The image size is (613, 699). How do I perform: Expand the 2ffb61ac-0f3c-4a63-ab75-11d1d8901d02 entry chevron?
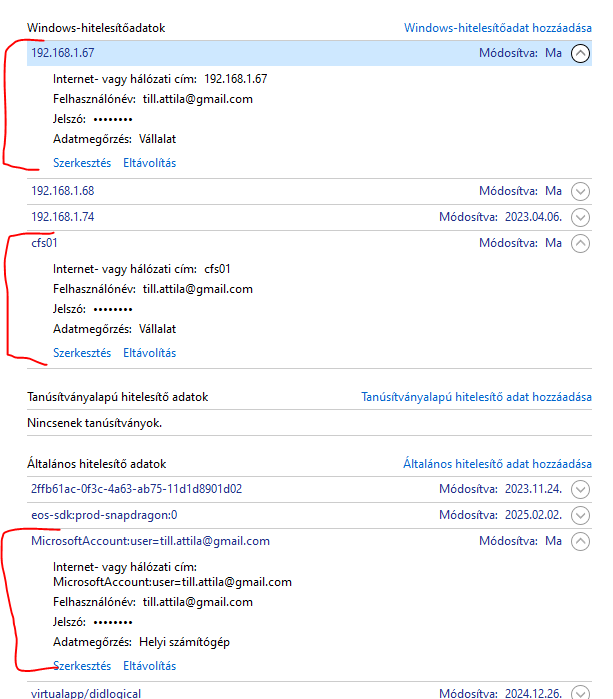(580, 489)
